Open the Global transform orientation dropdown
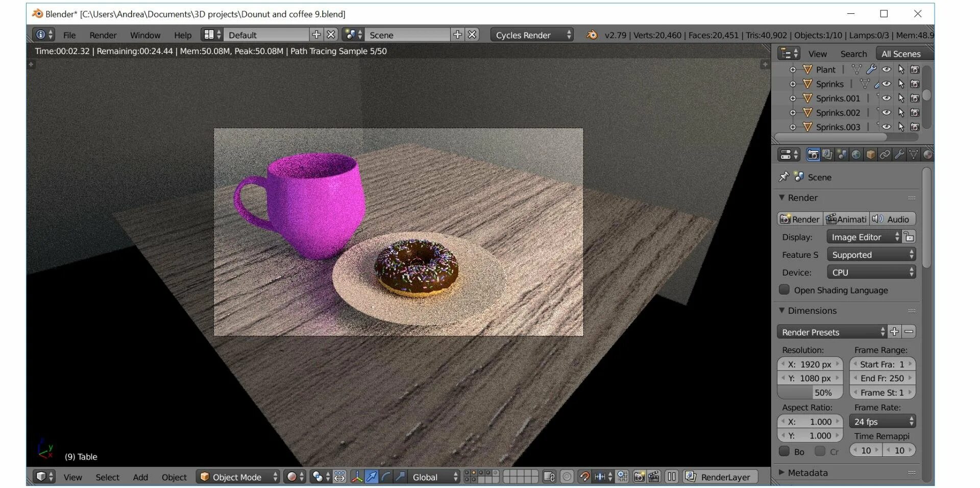980x488 pixels. pos(434,477)
